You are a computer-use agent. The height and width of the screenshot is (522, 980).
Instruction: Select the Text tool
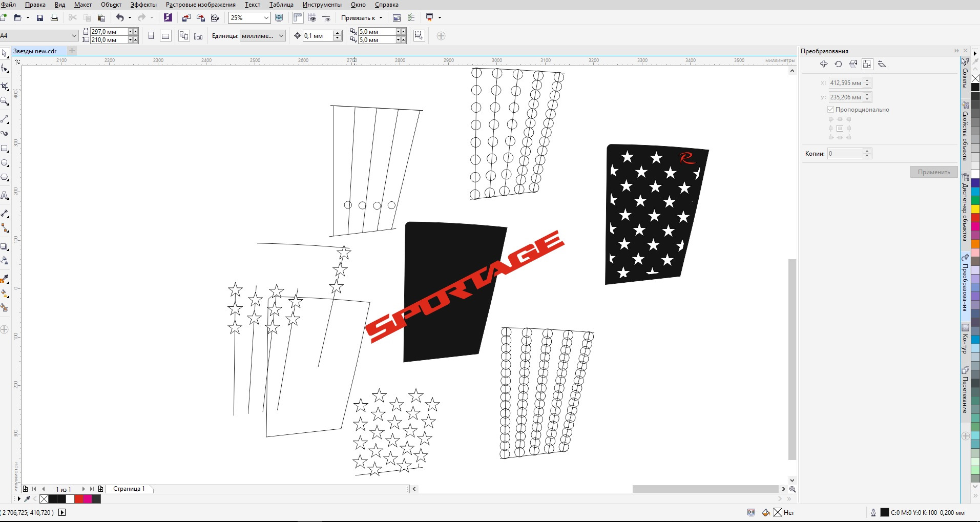[5, 195]
